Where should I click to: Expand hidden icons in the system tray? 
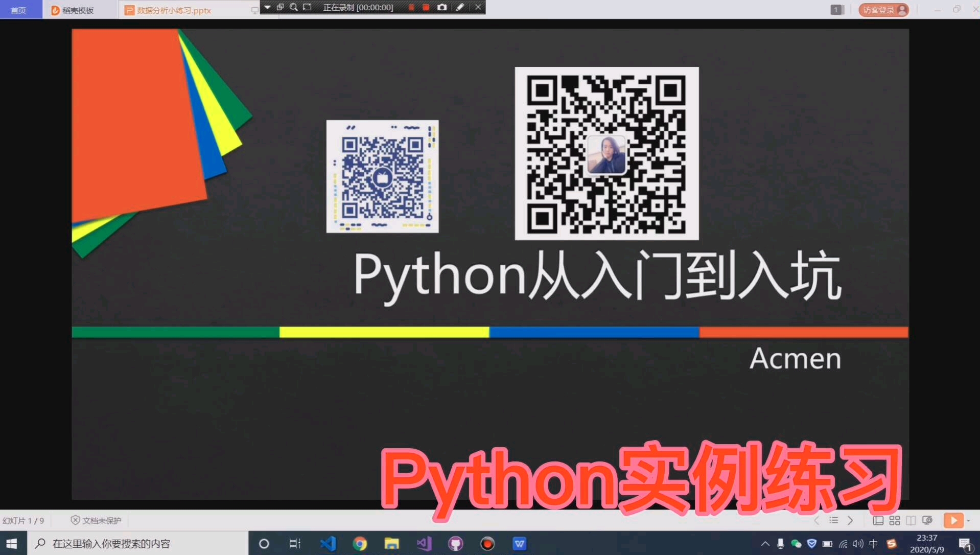pyautogui.click(x=765, y=543)
